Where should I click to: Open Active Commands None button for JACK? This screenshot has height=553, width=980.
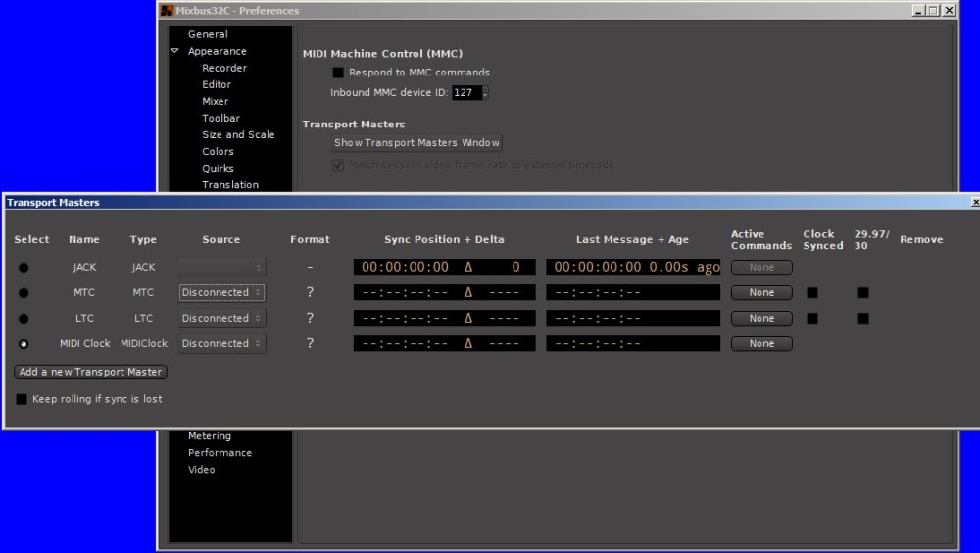click(x=761, y=267)
